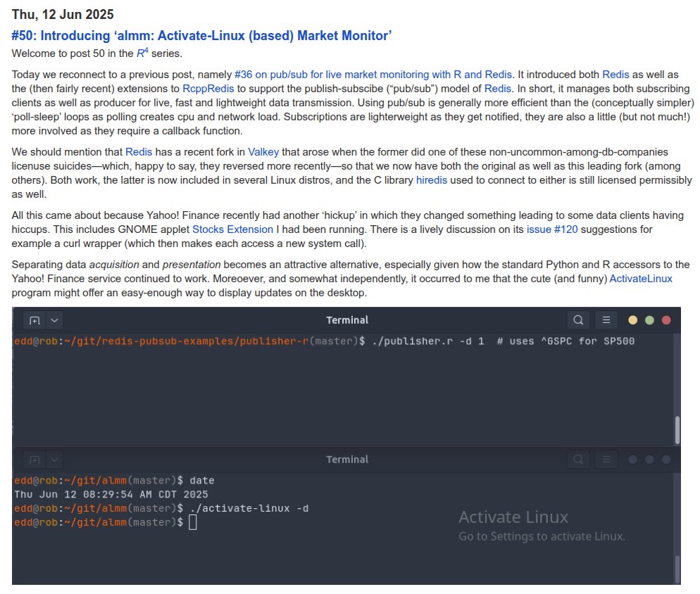Click the new tab icon in top Terminal
The width and height of the screenshot is (700, 594).
pos(35,320)
